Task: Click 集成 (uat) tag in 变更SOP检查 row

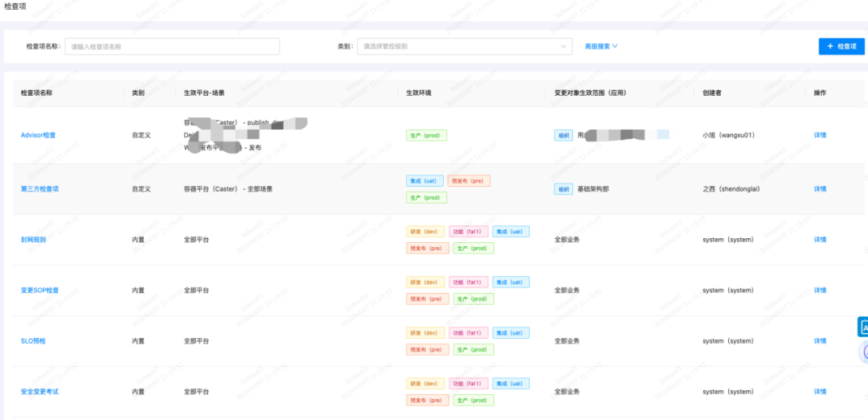Action: point(511,282)
